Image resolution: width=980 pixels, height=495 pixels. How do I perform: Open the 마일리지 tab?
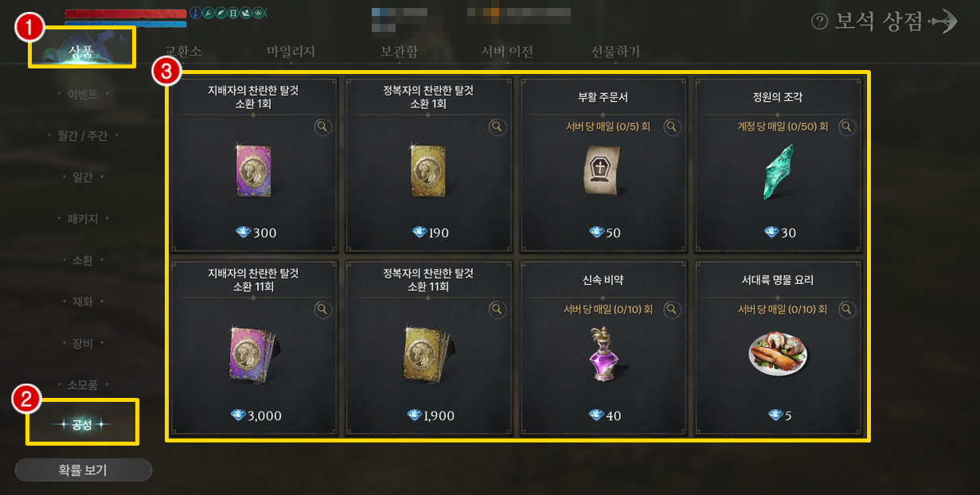pos(291,52)
